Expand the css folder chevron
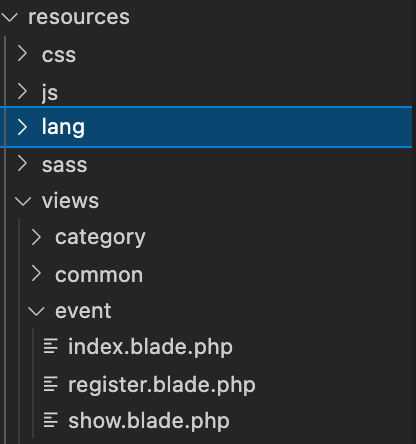This screenshot has height=444, width=416. [x=22, y=54]
